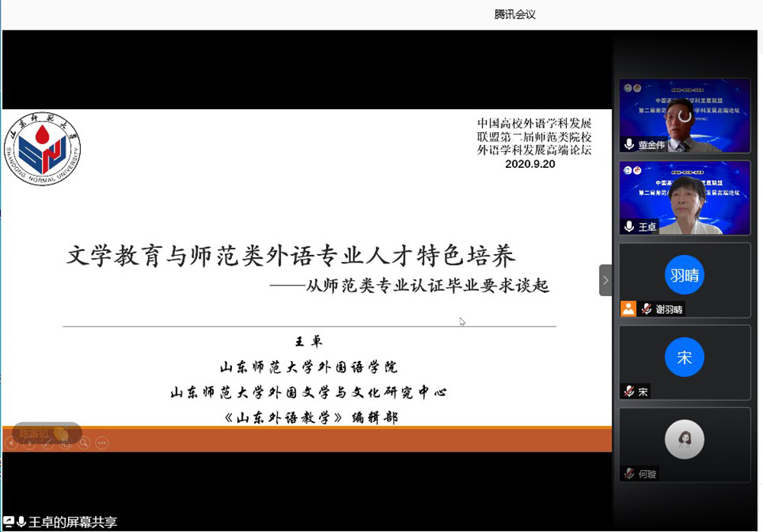This screenshot has width=763, height=532.
Task: Collapse the participant video sidebar with the arrow
Action: (606, 280)
